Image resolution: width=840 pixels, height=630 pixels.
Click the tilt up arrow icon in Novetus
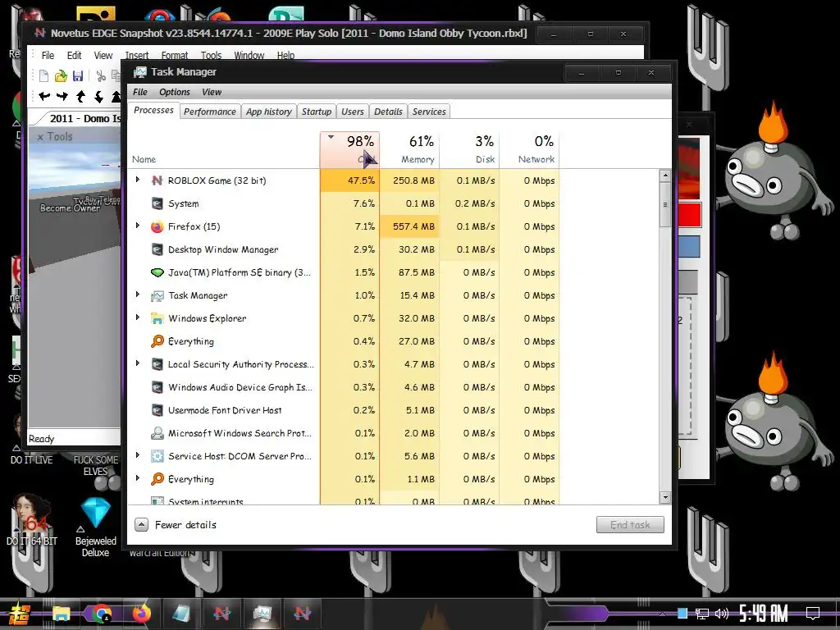coord(80,97)
